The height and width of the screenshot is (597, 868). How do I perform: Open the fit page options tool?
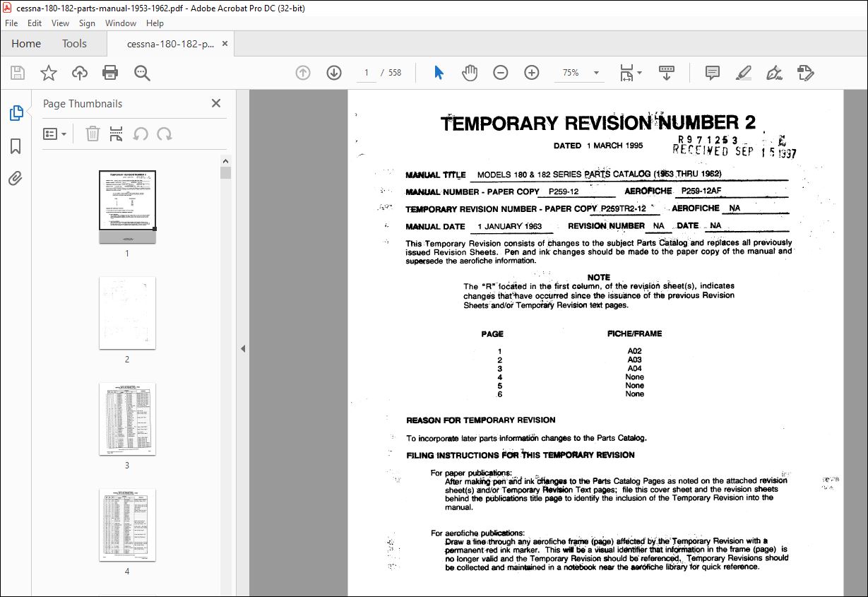coord(630,73)
